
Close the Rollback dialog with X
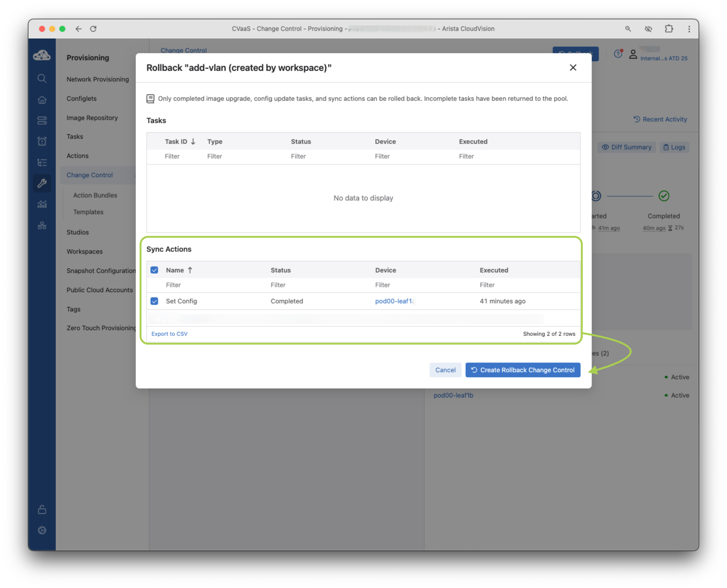[x=573, y=68]
